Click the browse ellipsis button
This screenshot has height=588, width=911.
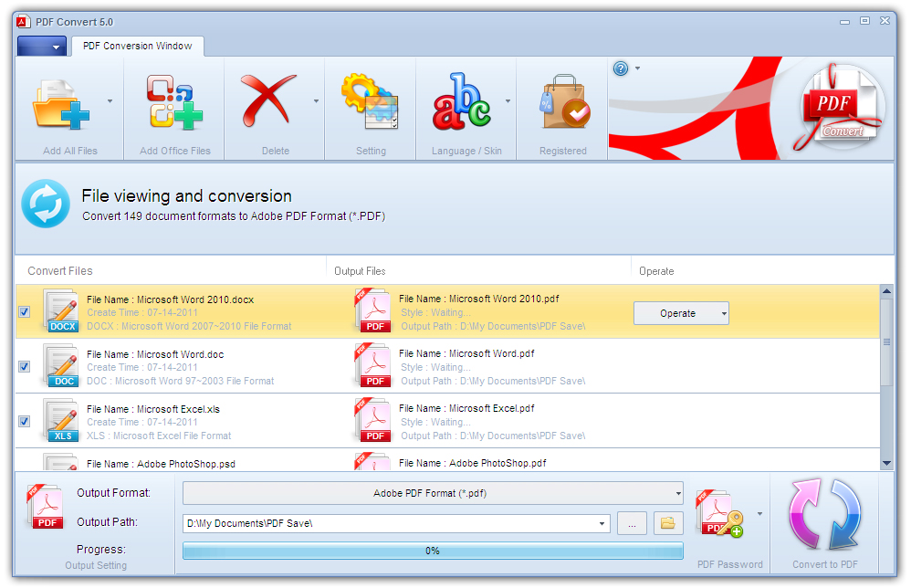point(632,523)
